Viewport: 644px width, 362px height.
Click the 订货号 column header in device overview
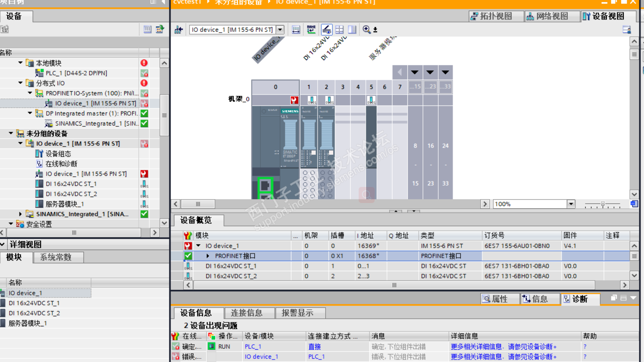pyautogui.click(x=522, y=235)
